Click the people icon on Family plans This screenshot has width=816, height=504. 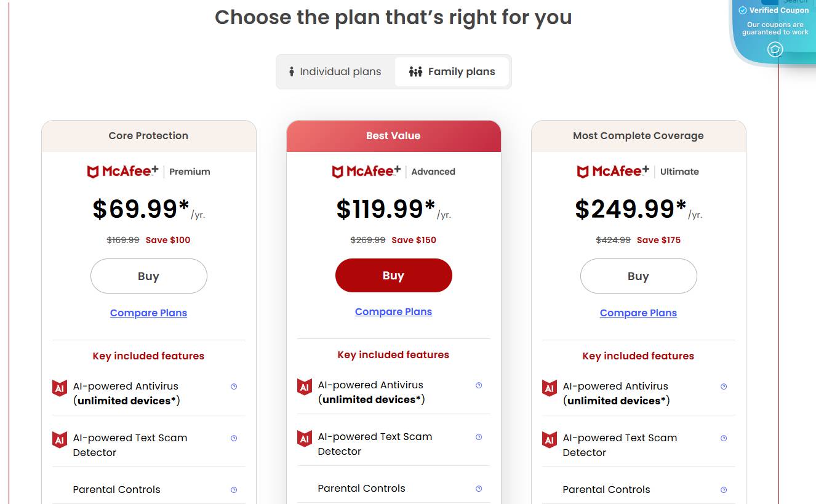pyautogui.click(x=417, y=71)
